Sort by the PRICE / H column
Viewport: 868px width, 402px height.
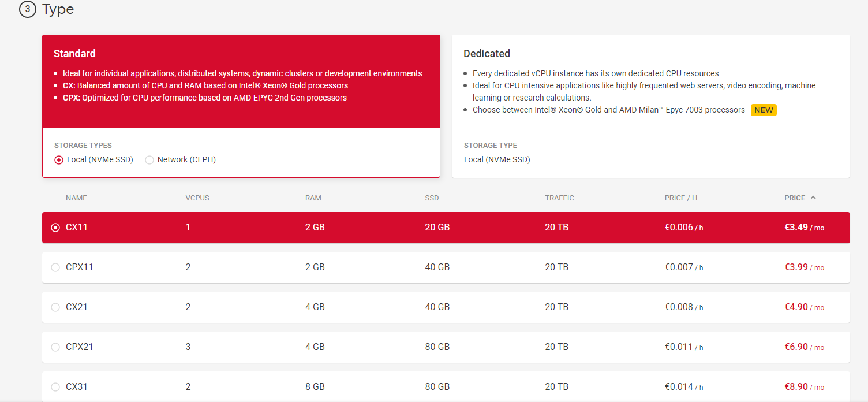coord(681,198)
